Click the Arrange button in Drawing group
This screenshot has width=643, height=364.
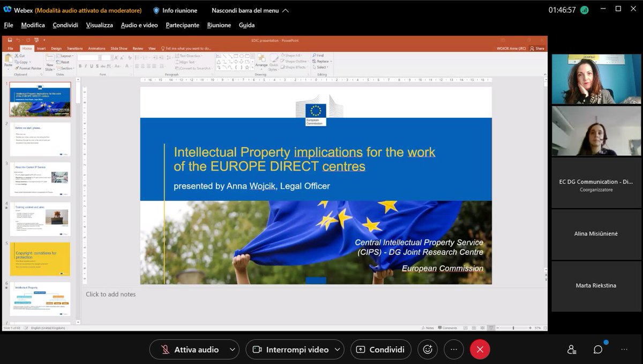pyautogui.click(x=261, y=61)
